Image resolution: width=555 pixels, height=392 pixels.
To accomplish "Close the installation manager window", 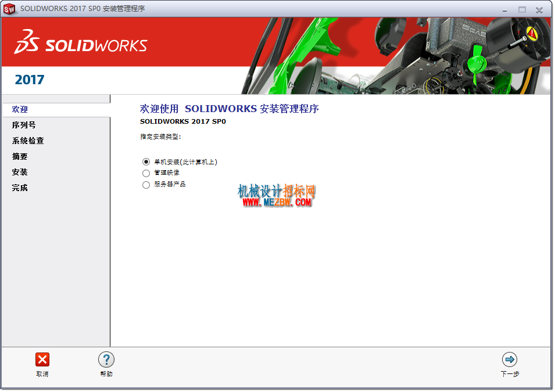I will tap(539, 10).
